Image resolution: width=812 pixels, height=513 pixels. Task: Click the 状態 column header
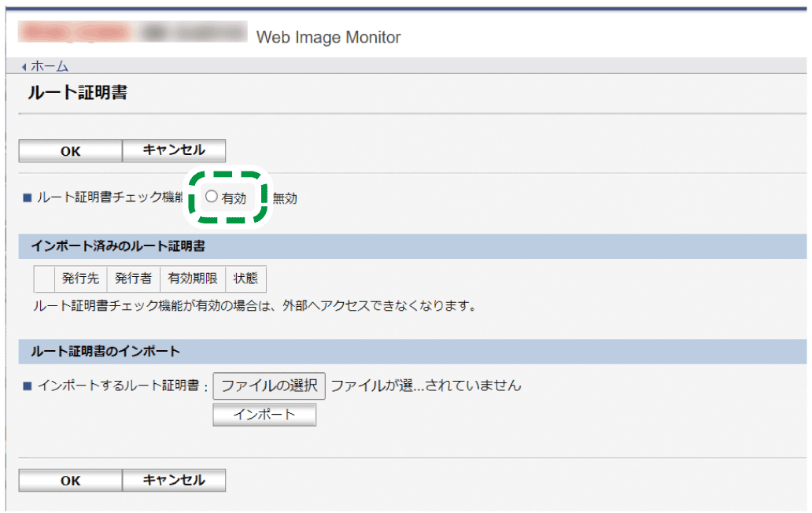(245, 279)
